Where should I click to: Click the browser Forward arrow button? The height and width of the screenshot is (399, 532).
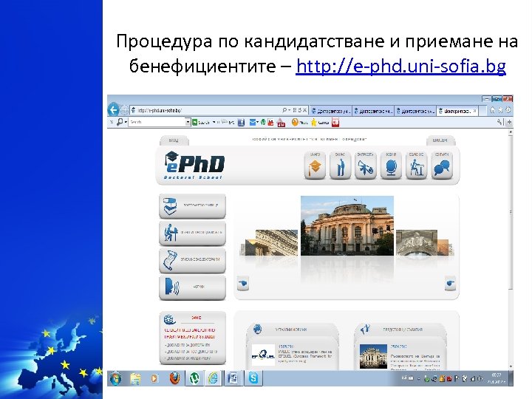(x=124, y=110)
